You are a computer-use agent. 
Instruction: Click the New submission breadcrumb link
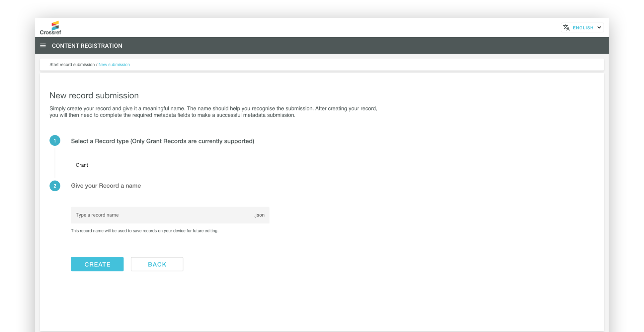[114, 65]
